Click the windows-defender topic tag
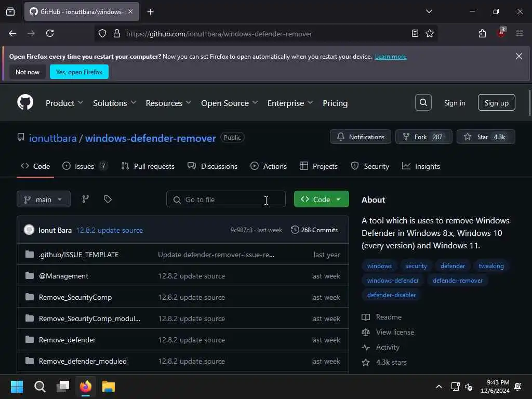Screen dimensions: 532x399 (393, 280)
